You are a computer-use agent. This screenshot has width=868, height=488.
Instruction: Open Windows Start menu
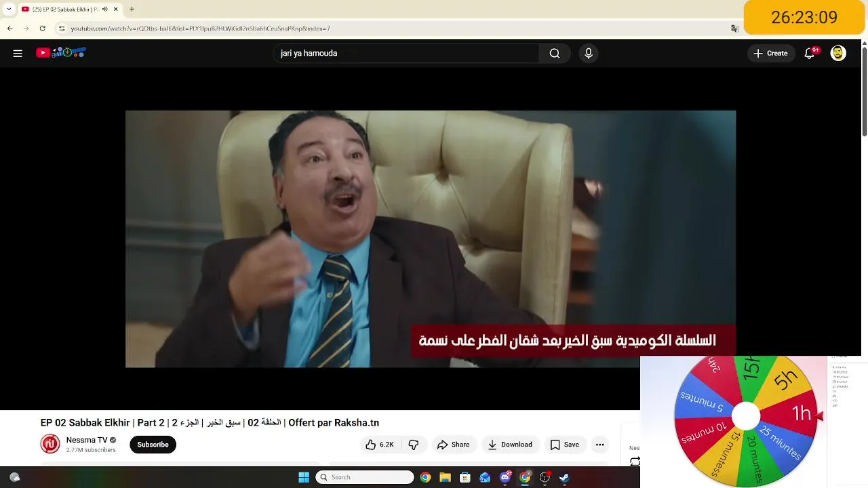[x=304, y=477]
